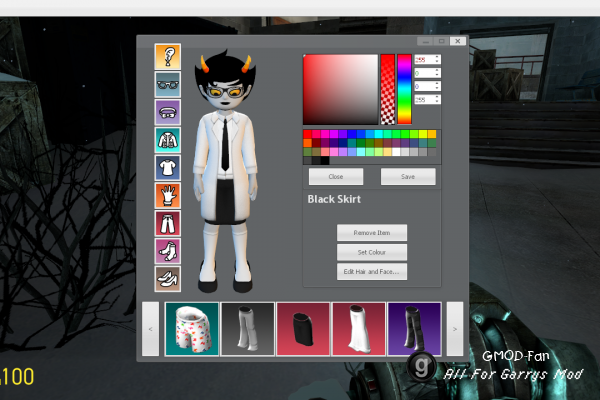The width and height of the screenshot is (600, 400).
Task: Click Remove Item button
Action: [x=372, y=233]
